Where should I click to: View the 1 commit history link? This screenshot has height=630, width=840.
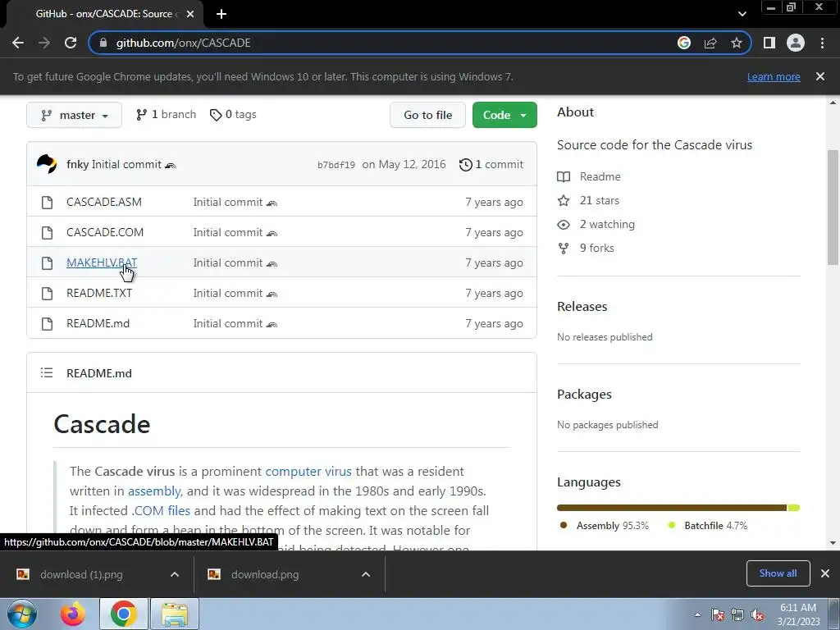click(491, 164)
